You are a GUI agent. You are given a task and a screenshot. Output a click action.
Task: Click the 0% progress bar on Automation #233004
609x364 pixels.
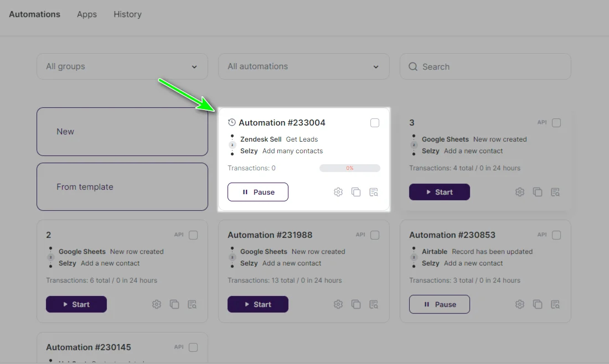[x=349, y=168]
